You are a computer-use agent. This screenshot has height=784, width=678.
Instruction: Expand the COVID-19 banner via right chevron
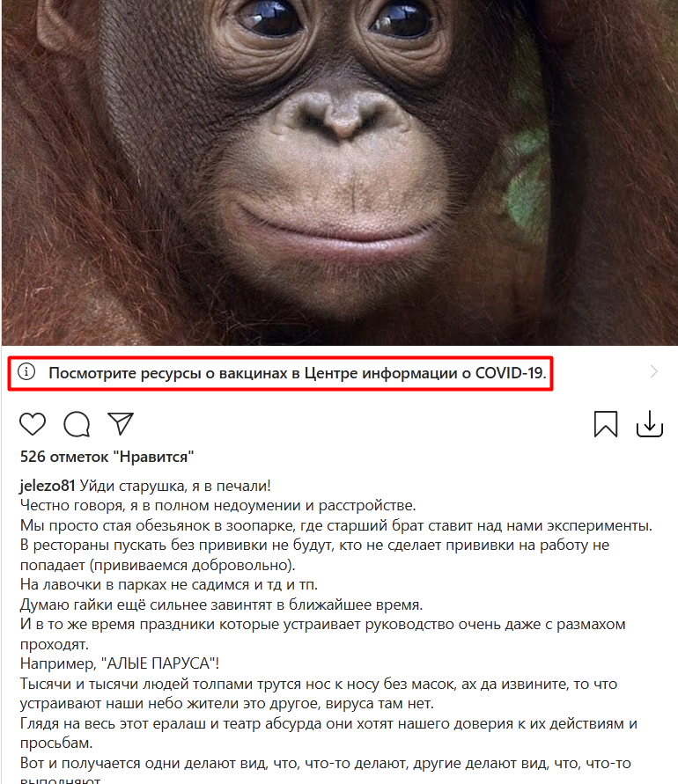point(653,371)
